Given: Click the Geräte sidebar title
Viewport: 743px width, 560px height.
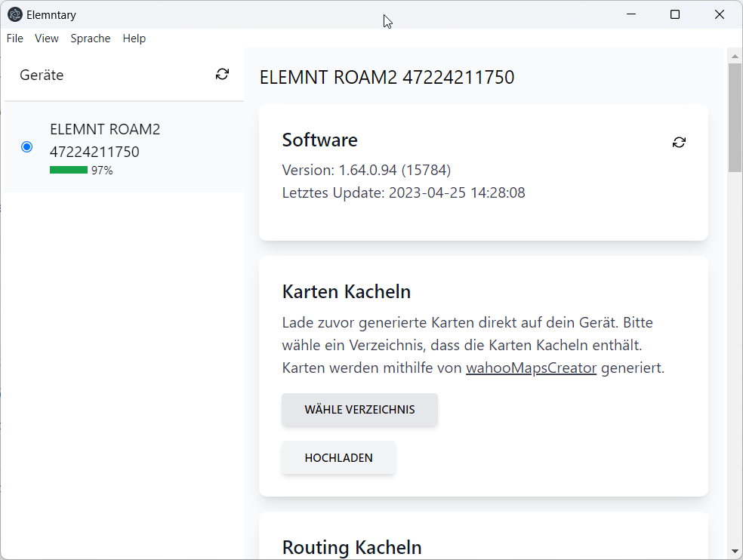Looking at the screenshot, I should coord(42,75).
